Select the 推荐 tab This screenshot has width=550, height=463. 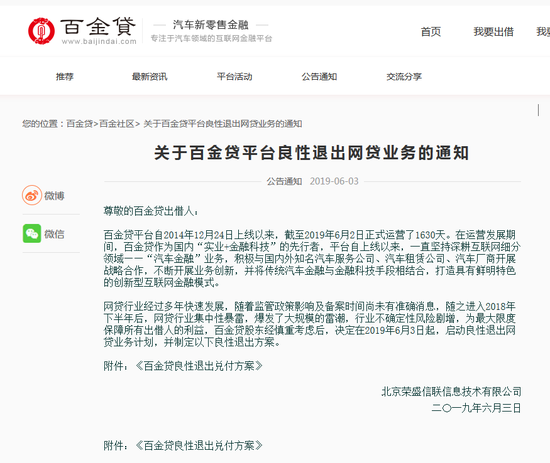(65, 76)
